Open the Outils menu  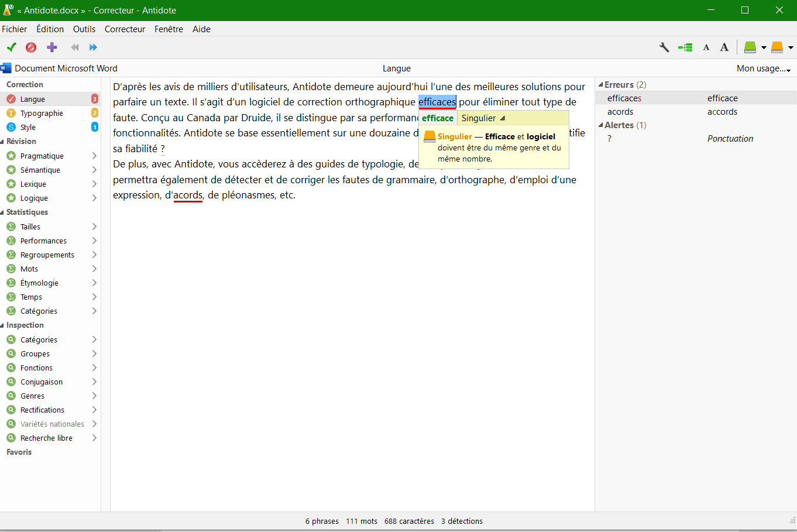pyautogui.click(x=84, y=29)
